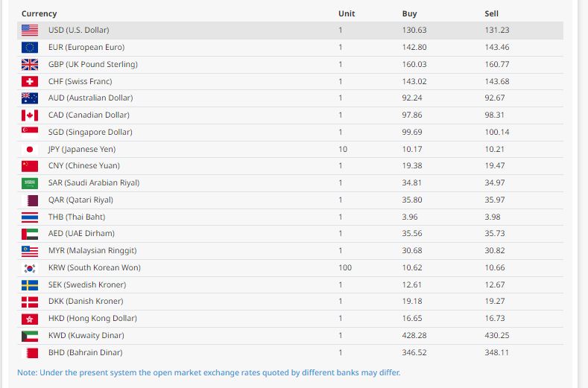Click the Saudi Arabian Riyal flag icon
Viewport: 588px width, 388px height.
(30, 183)
